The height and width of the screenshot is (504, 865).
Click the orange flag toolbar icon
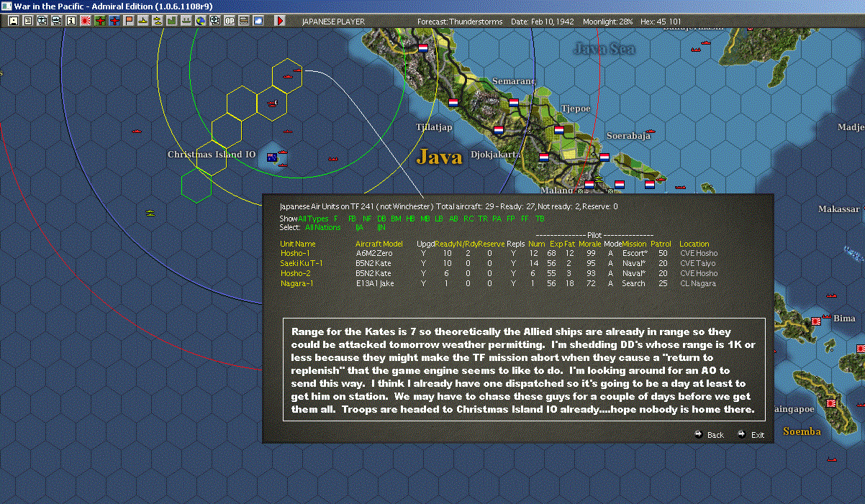130,22
